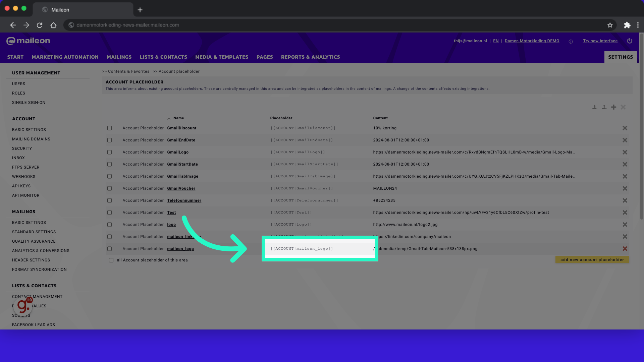
Task: Sort table by Name column
Action: click(178, 118)
